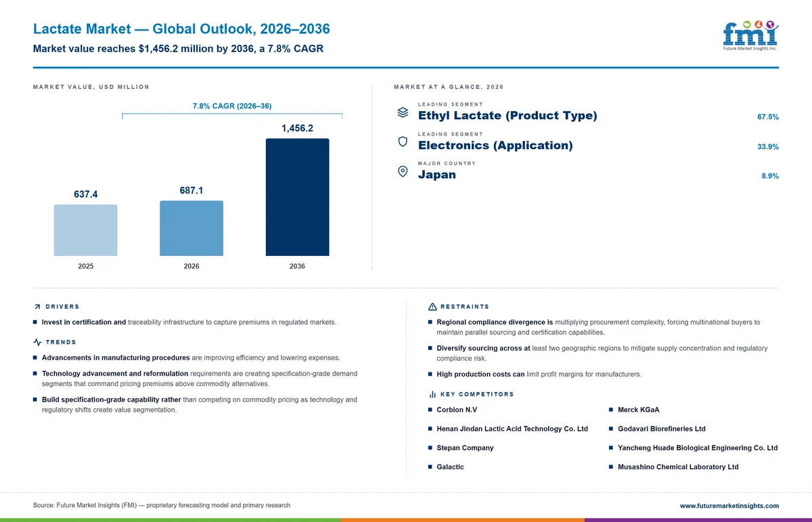This screenshot has height=522, width=812.
Task: Click the shield icon beside Electronics
Action: coord(403,142)
